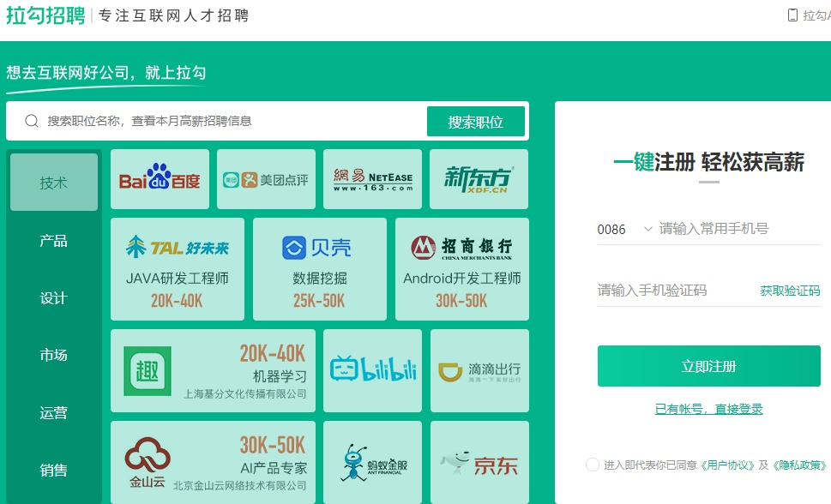The width and height of the screenshot is (831, 504).
Task: Tick the agreement checkbox before 进入即代表你已同意
Action: 593,465
